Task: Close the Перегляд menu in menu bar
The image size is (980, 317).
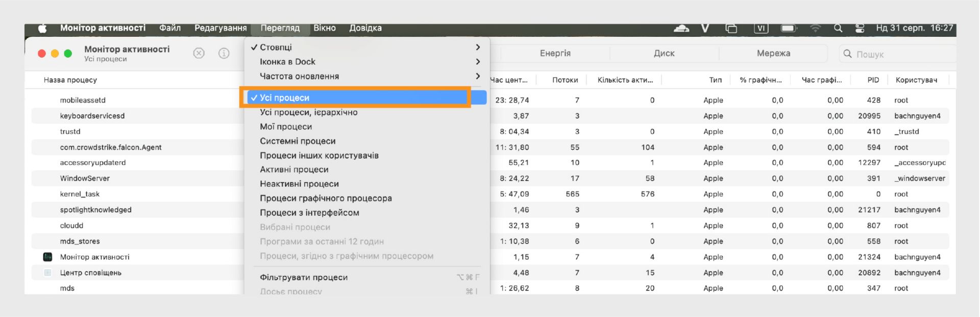Action: [x=280, y=28]
